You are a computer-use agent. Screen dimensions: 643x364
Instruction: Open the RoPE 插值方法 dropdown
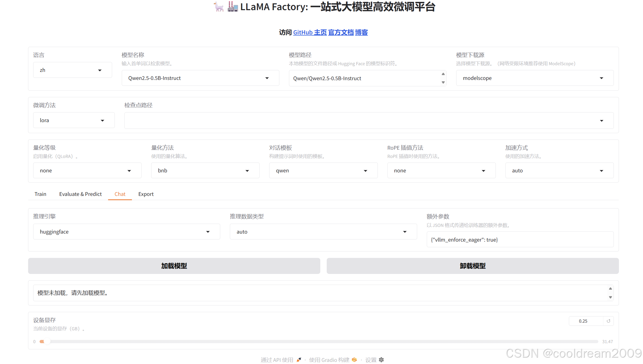pyautogui.click(x=441, y=171)
